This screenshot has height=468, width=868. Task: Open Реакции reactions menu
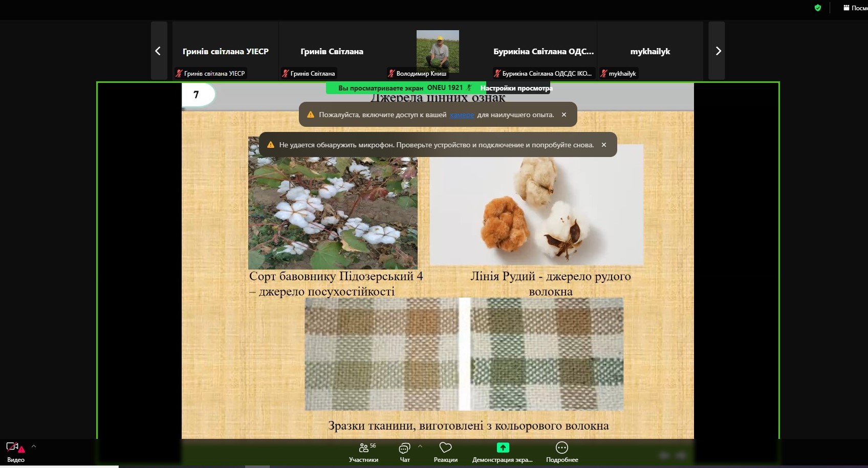445,452
